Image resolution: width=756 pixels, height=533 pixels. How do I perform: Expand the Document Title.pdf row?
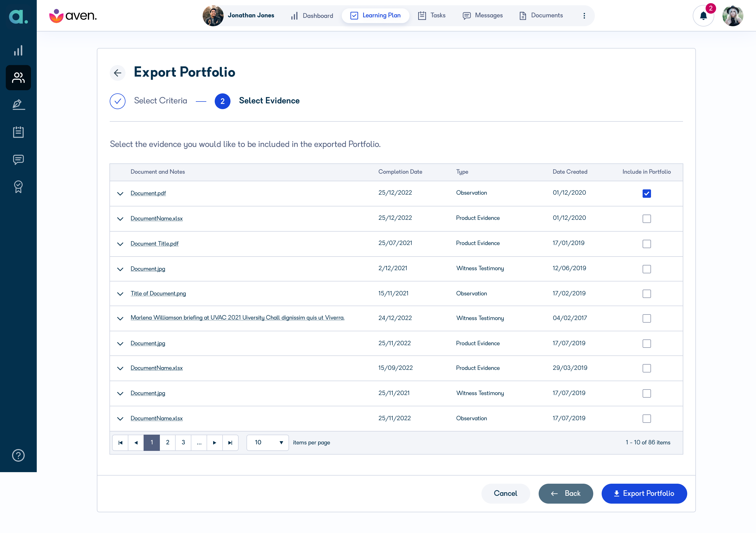coord(120,244)
